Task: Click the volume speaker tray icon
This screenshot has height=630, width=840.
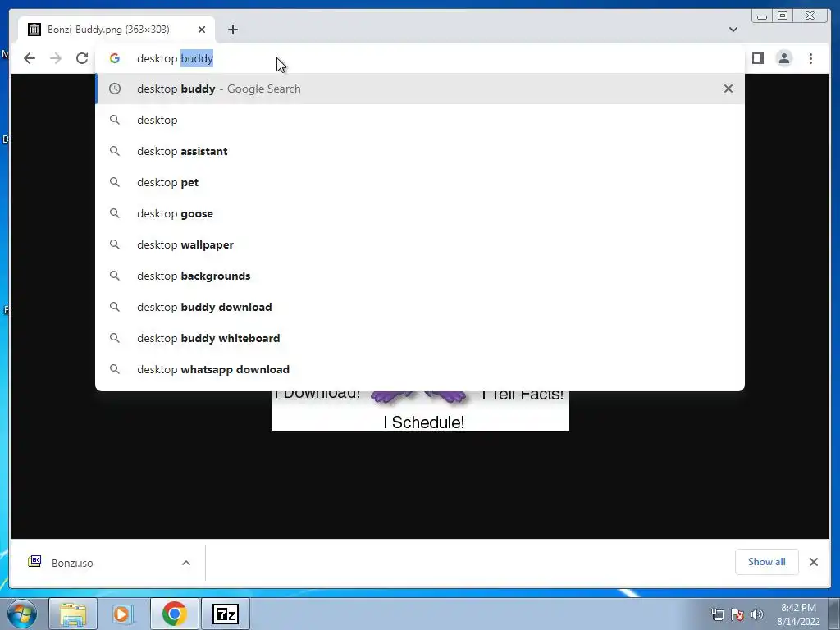Action: (757, 614)
